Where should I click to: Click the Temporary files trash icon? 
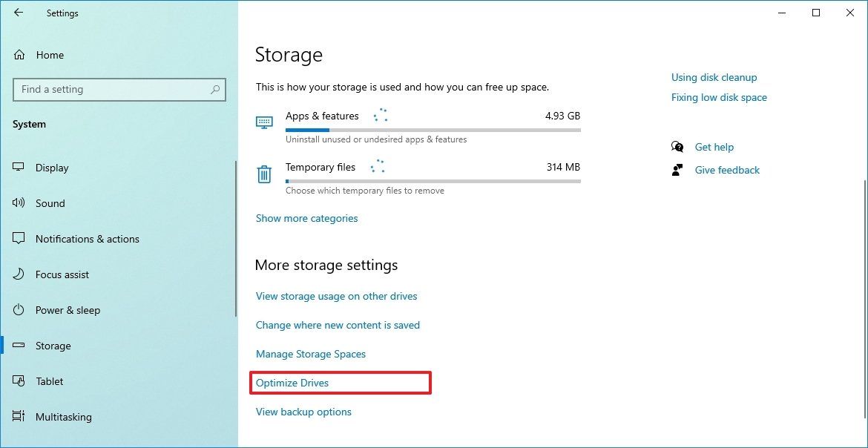(264, 173)
